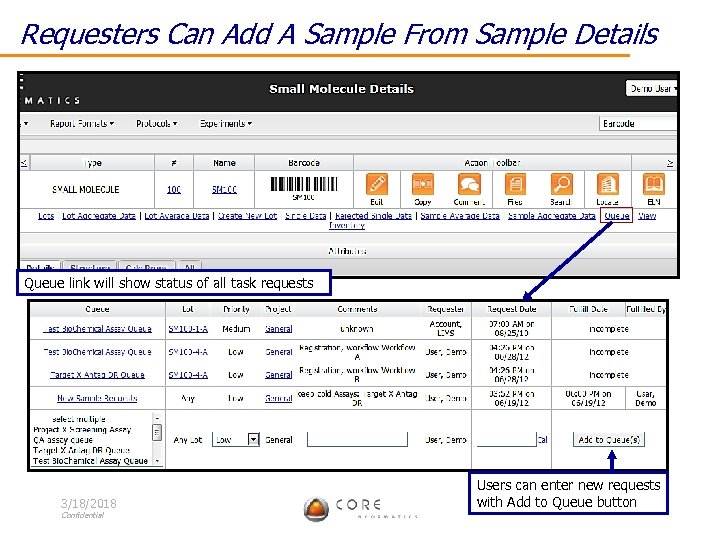Click the Fulfill Date column header

(588, 309)
